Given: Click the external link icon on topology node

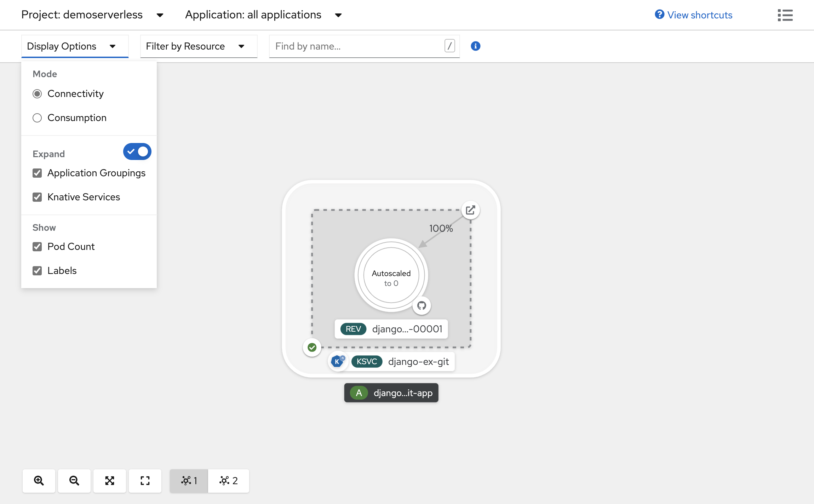Looking at the screenshot, I should point(471,210).
